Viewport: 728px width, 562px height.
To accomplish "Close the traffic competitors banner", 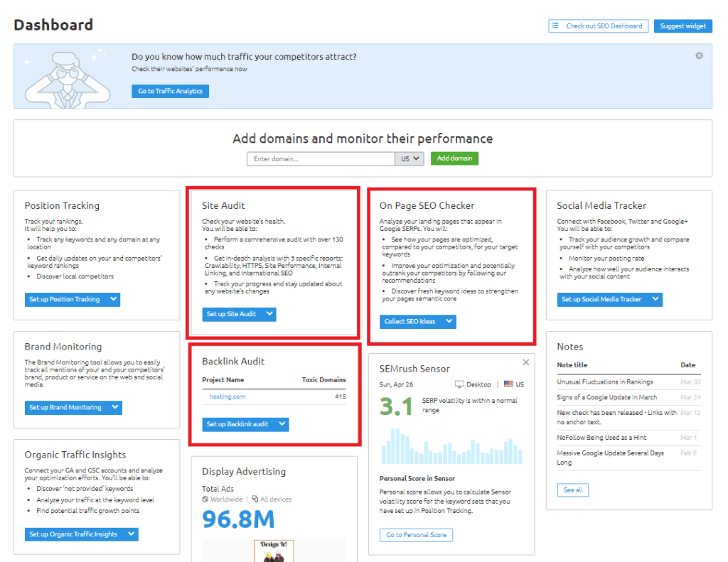I will [x=700, y=55].
